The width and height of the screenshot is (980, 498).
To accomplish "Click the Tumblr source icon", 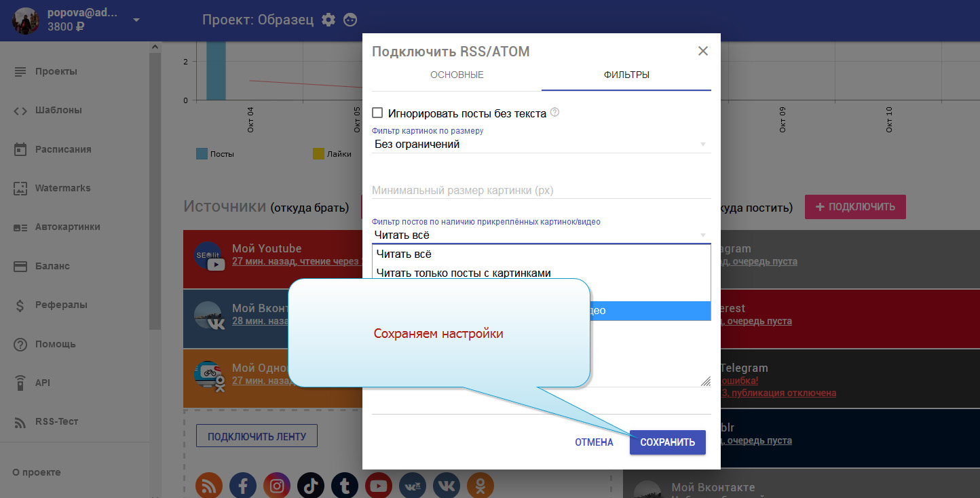I will 345,486.
